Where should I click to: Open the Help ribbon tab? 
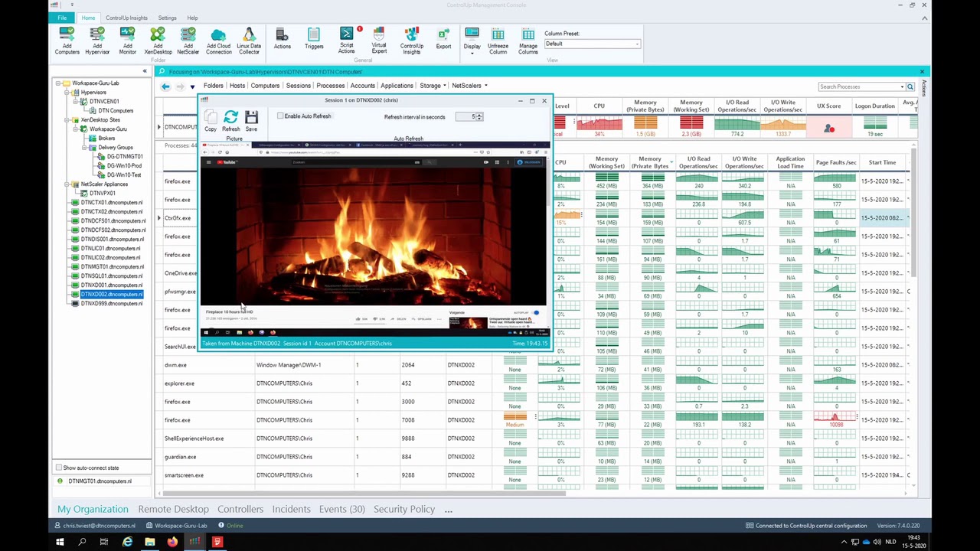tap(192, 18)
